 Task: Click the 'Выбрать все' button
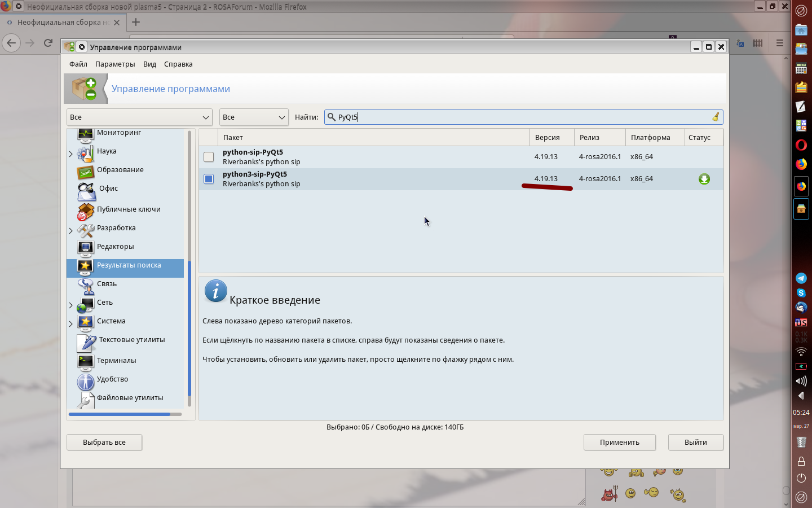104,442
